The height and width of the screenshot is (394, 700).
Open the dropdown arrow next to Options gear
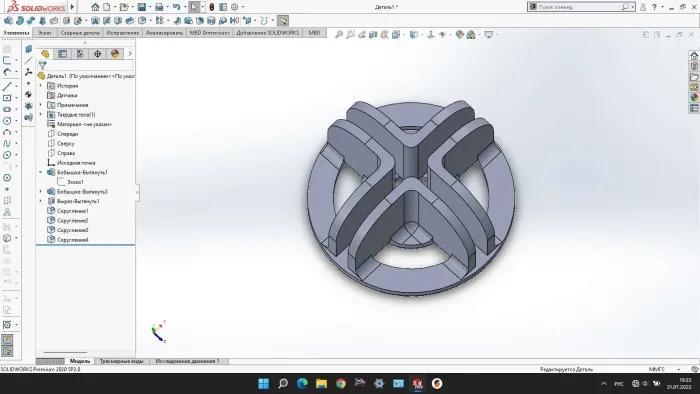click(x=243, y=7)
